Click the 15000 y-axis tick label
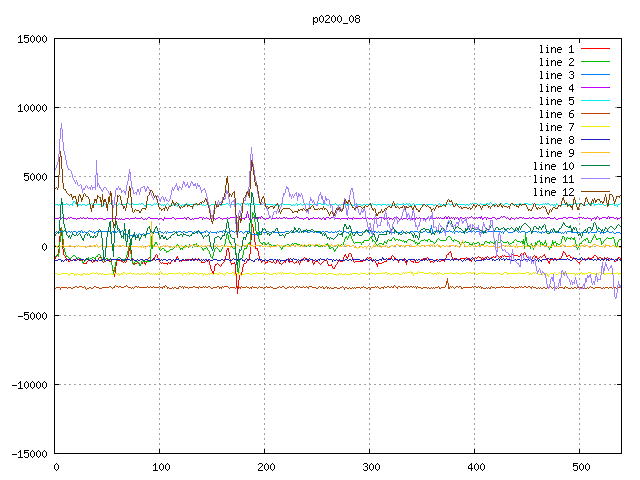Image resolution: width=640 pixels, height=480 pixels. (30, 39)
